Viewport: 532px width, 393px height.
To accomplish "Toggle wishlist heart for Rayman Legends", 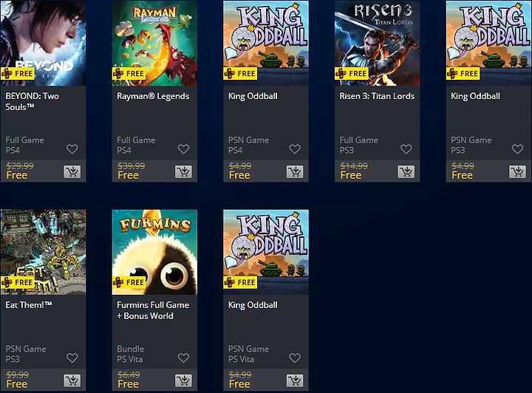I will (183, 149).
